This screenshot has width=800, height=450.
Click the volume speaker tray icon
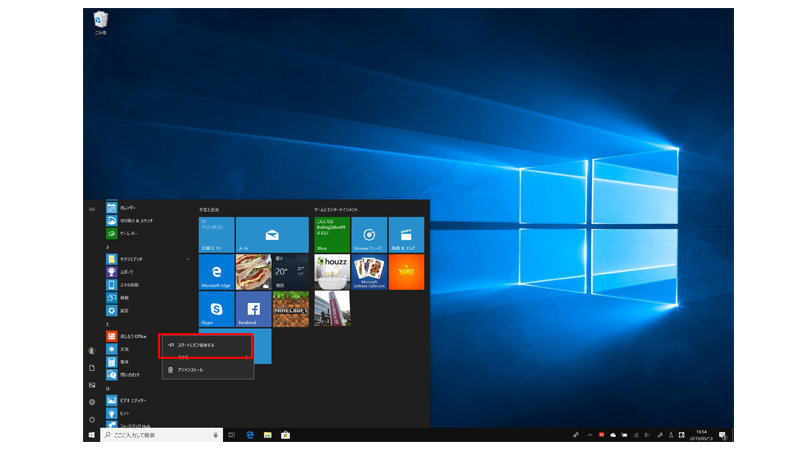click(x=647, y=435)
